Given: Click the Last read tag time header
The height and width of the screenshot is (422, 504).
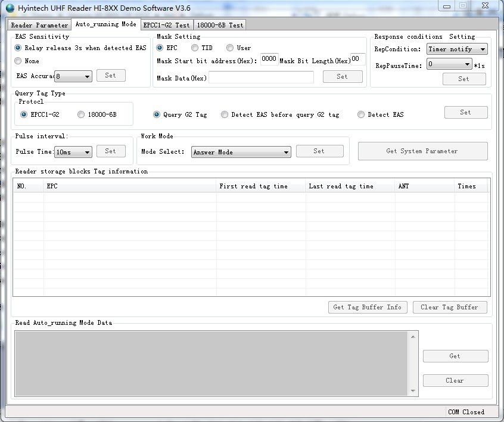Looking at the screenshot, I should pos(350,186).
